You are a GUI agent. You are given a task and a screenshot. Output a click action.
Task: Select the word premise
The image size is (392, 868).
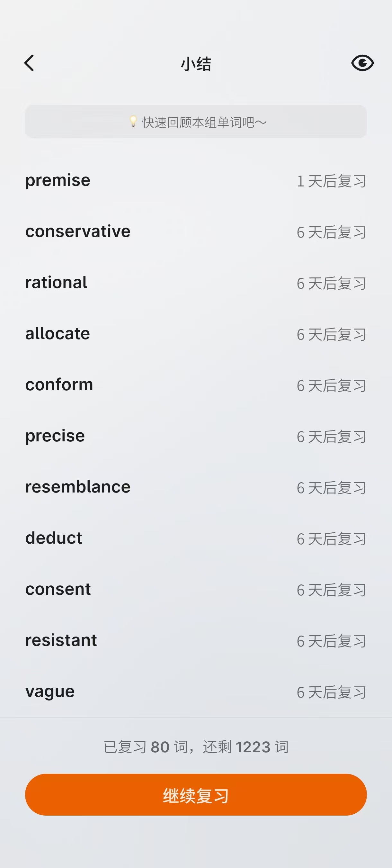coord(58,181)
